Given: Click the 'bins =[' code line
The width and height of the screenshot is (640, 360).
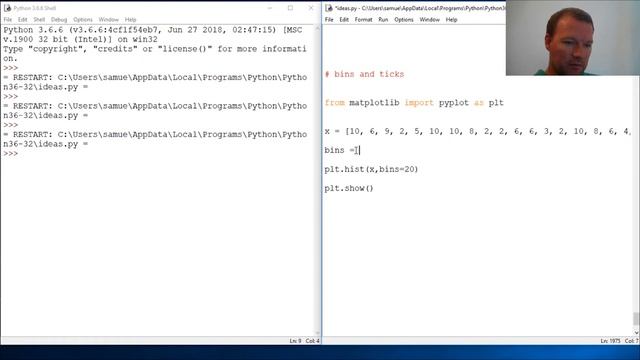Looking at the screenshot, I should click(x=341, y=150).
